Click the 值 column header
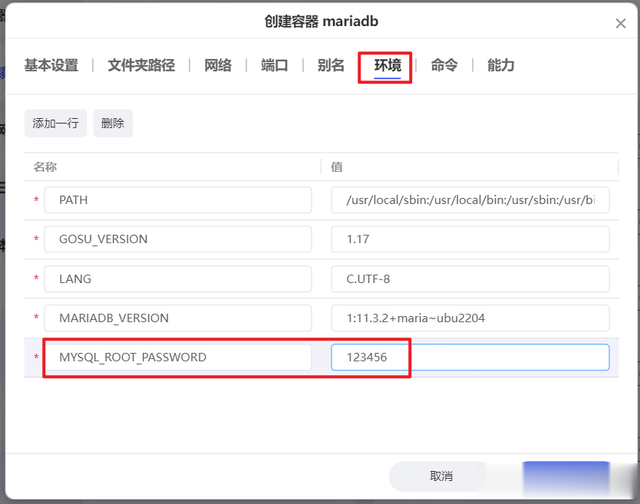This screenshot has width=640, height=504. [x=337, y=167]
